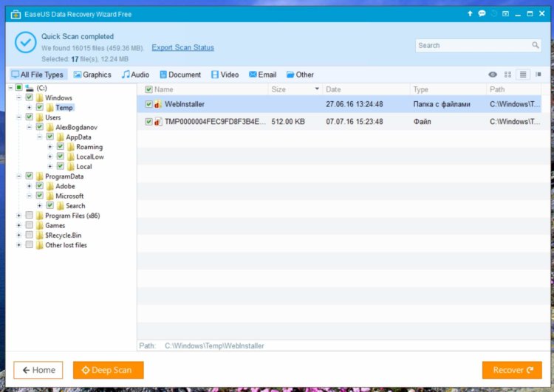
Task: Expand the LocalLow tree node
Action: (x=49, y=157)
